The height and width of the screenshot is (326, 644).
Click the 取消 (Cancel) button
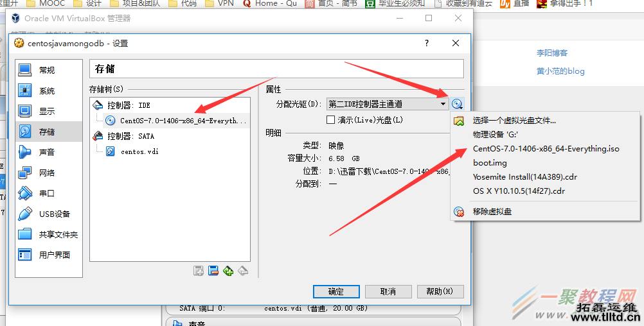[388, 291]
